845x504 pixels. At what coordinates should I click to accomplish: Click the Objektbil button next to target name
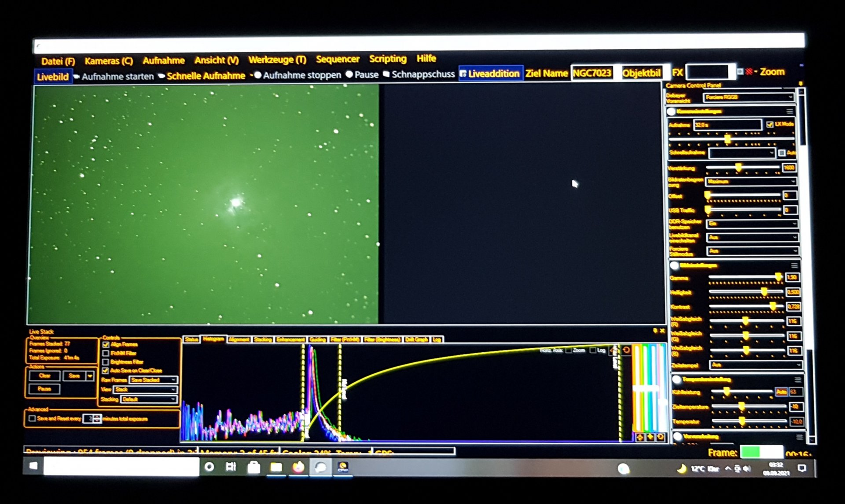coord(641,73)
